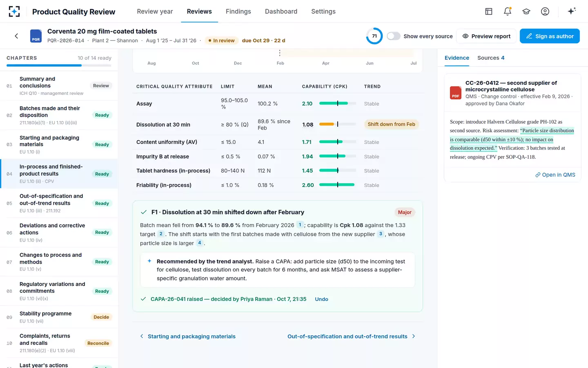Select the Evidence tab in side panel
Viewport: 588px width, 368px height.
point(457,58)
